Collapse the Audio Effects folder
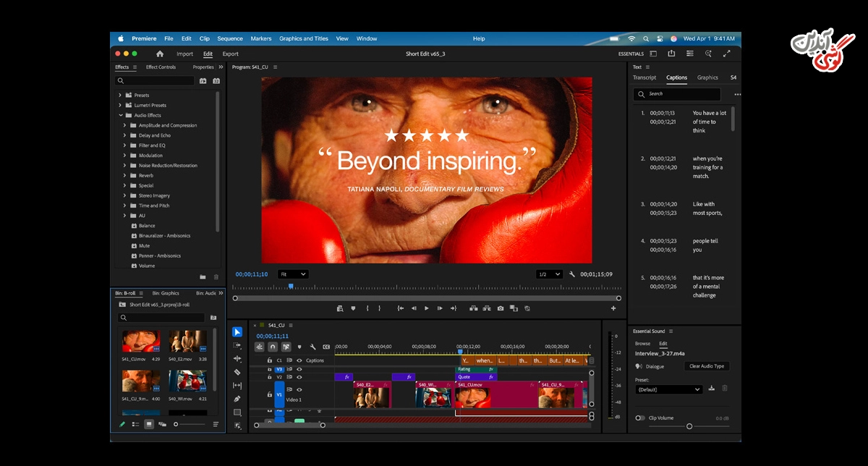The height and width of the screenshot is (466, 868). (x=120, y=115)
